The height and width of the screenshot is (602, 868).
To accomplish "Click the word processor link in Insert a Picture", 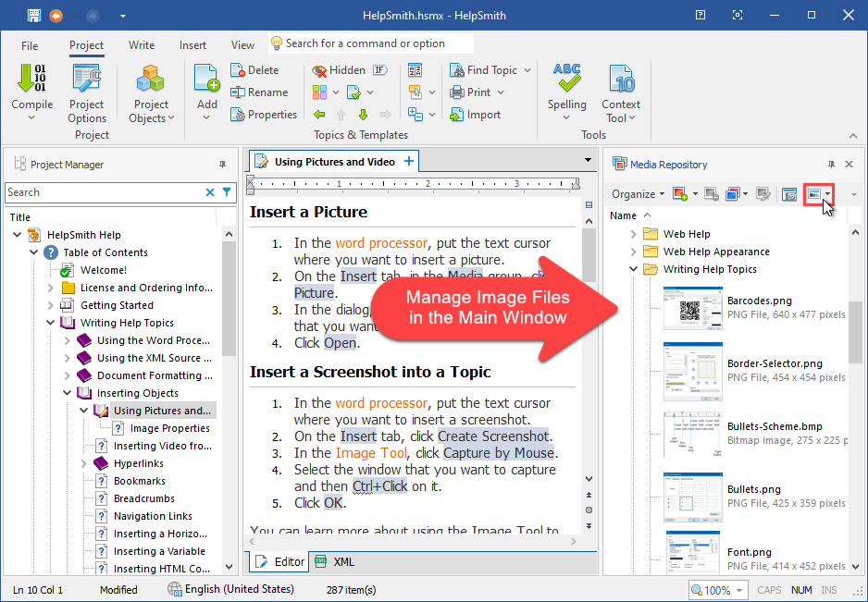I will [x=381, y=243].
